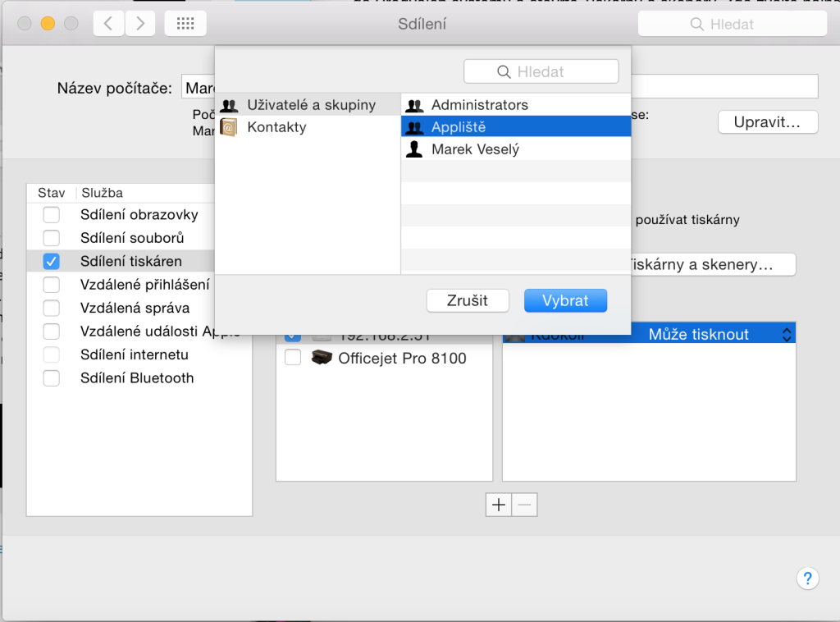Click the Název počítače text field
Viewport: 840px width, 622px height.
[500, 87]
